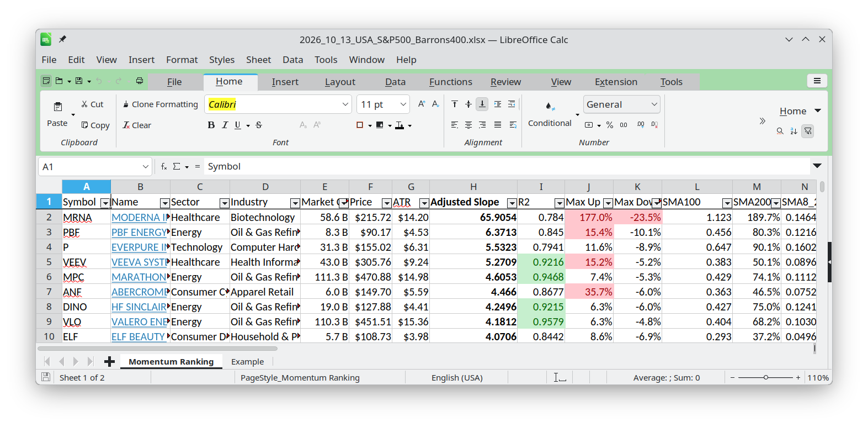Open the Format menu in the menu bar

pos(182,60)
